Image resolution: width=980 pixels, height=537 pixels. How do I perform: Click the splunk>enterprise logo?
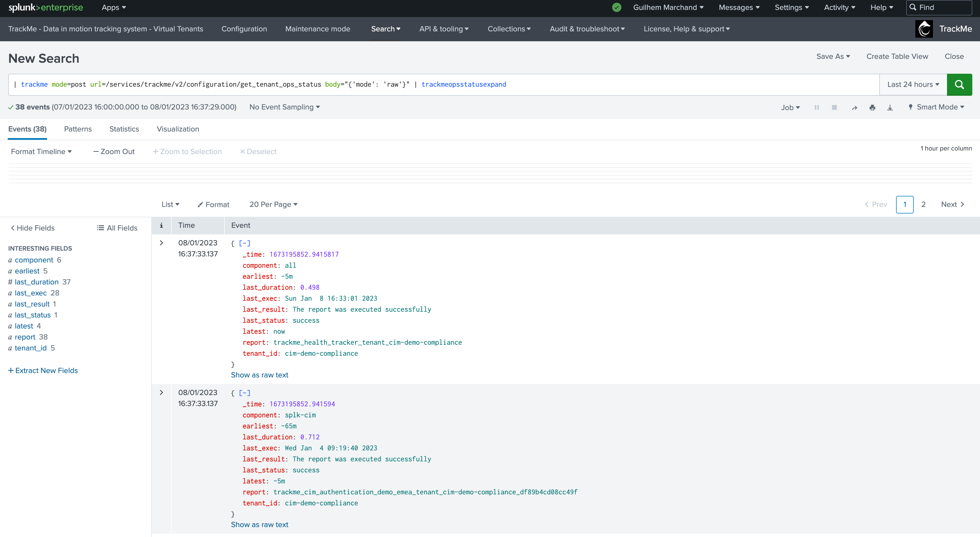[46, 8]
